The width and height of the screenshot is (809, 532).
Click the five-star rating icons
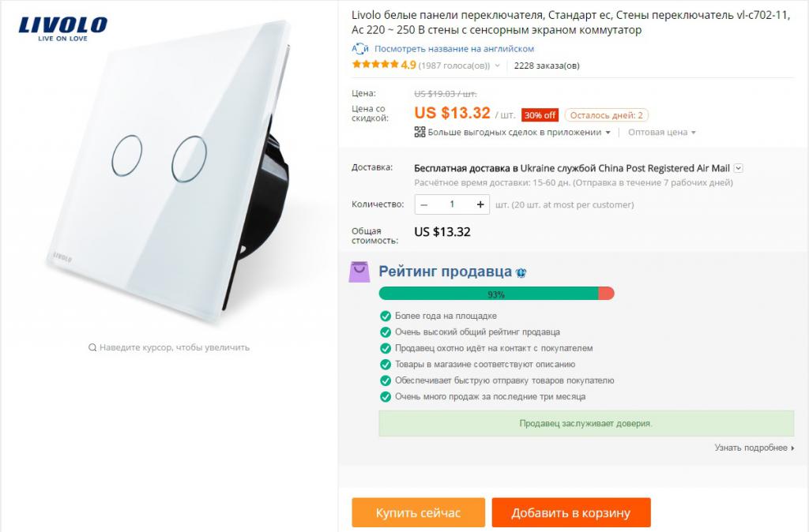coord(375,66)
